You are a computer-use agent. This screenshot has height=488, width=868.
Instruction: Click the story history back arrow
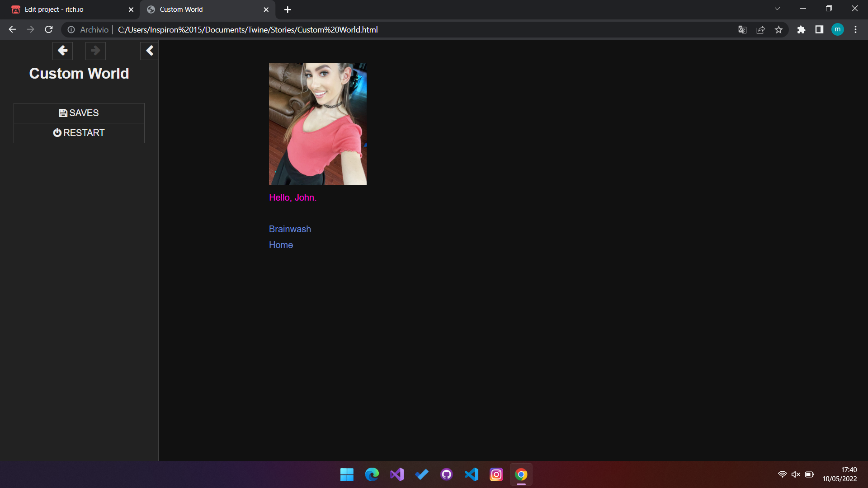pos(62,51)
